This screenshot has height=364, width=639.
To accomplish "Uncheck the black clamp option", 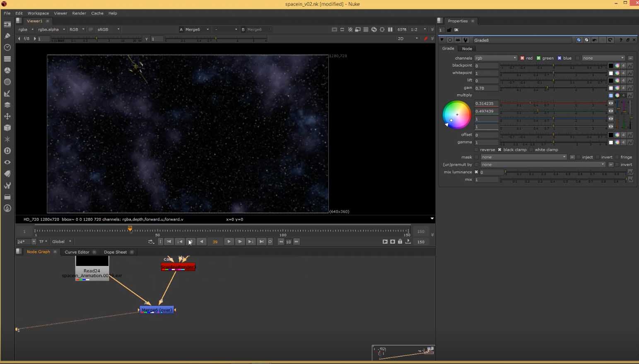I will [499, 150].
